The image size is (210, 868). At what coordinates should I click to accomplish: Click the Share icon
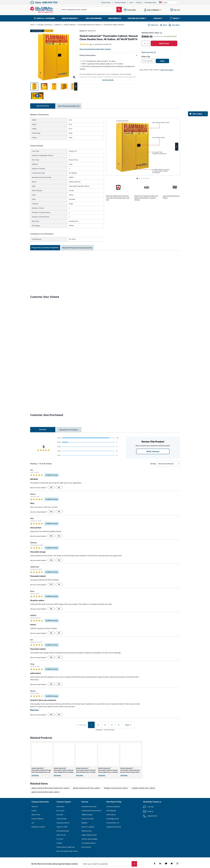pyautogui.click(x=161, y=25)
